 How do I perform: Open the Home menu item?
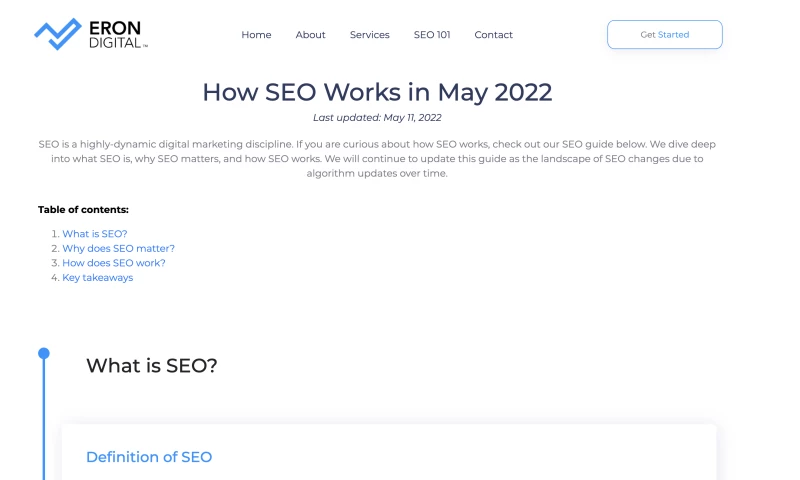256,35
